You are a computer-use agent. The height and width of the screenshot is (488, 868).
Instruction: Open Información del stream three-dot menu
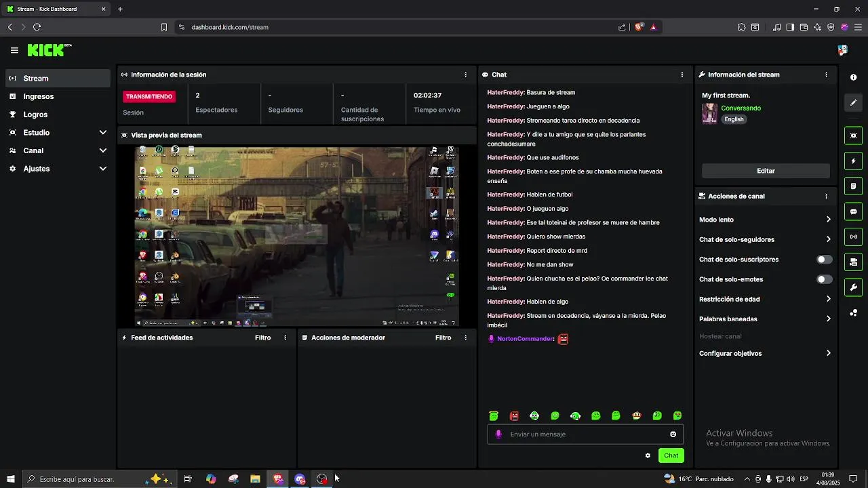826,75
